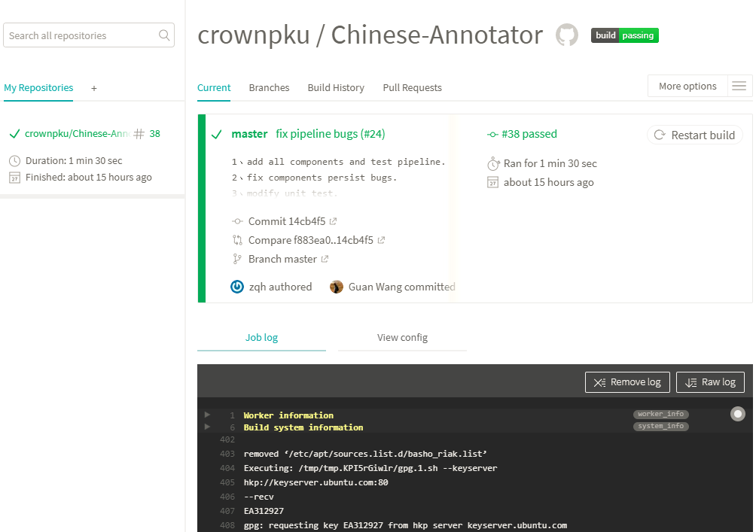Click the commit message line 'fix components persist bugs.'
Image resolution: width=756 pixels, height=532 pixels.
322,178
